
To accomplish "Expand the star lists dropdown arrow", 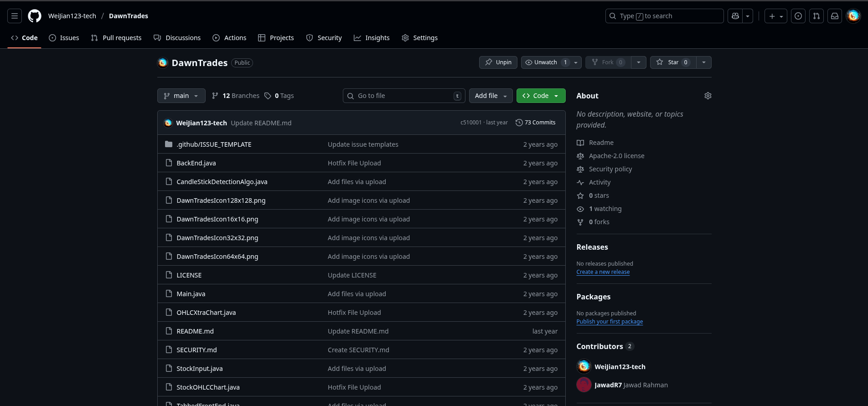I will [704, 62].
